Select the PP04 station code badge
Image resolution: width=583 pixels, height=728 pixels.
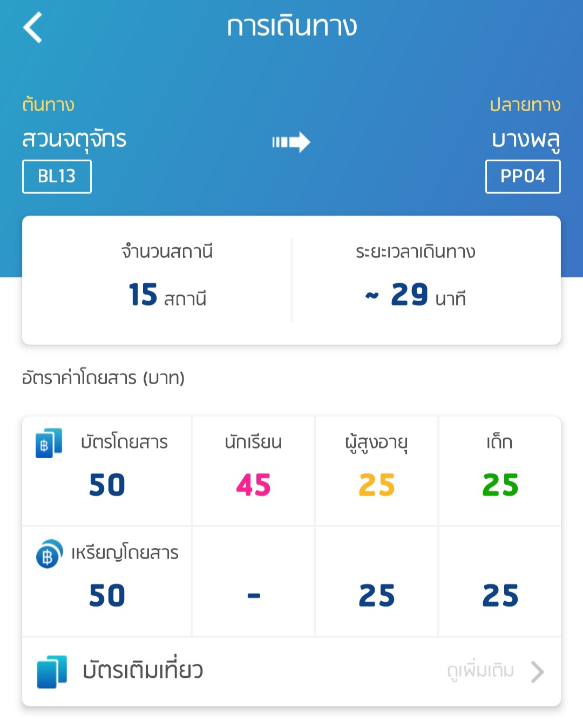(x=523, y=176)
